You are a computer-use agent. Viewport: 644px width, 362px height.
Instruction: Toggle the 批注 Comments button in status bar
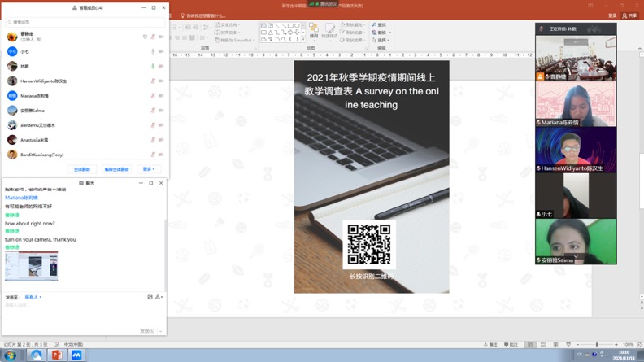point(511,345)
